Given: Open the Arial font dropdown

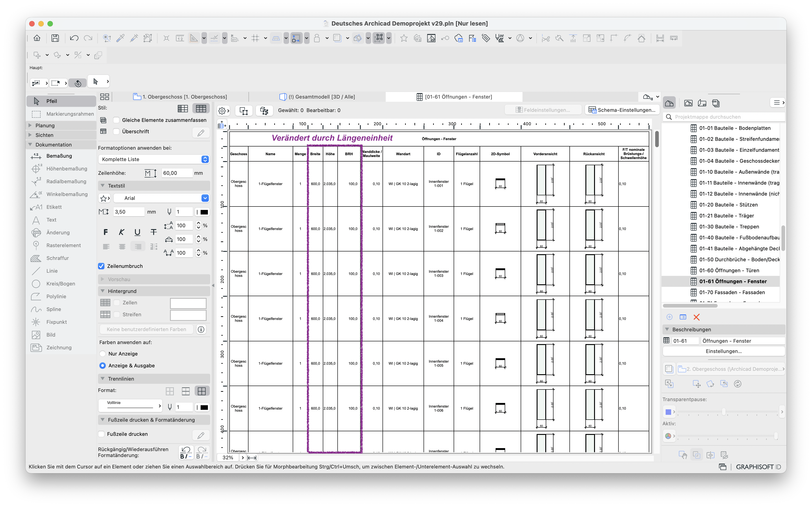Looking at the screenshot, I should click(161, 198).
